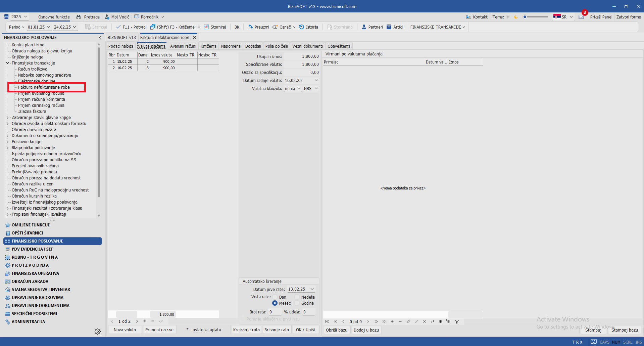
Task: Click the Broj rata input field
Action: 275,312
